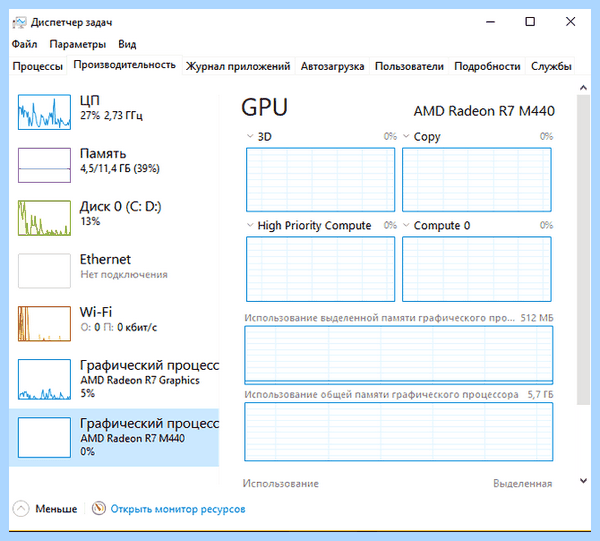This screenshot has width=600, height=541.
Task: Click the 'Диск 0 (C: D:)' label
Action: 121,207
